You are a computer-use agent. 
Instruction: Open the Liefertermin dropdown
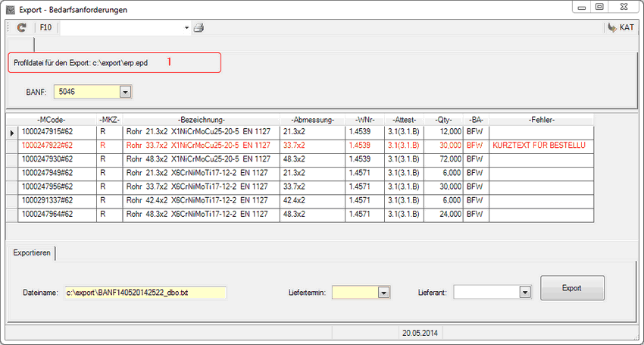tap(383, 292)
